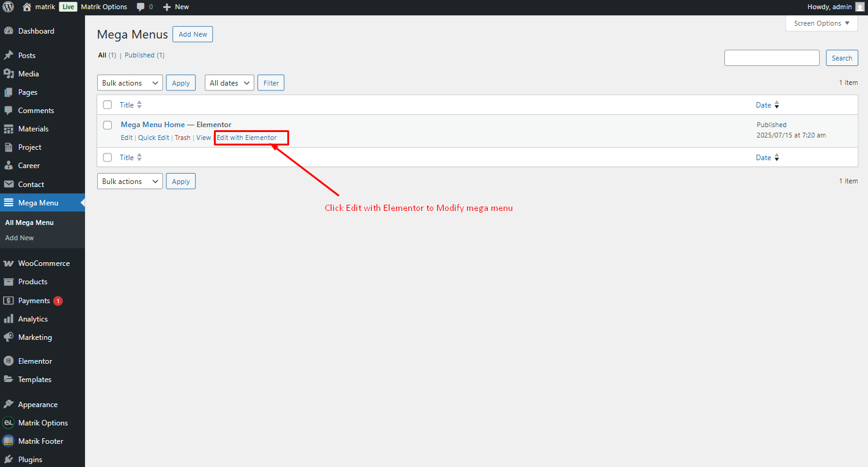The height and width of the screenshot is (467, 868).
Task: Click the Live status badge
Action: (x=68, y=7)
